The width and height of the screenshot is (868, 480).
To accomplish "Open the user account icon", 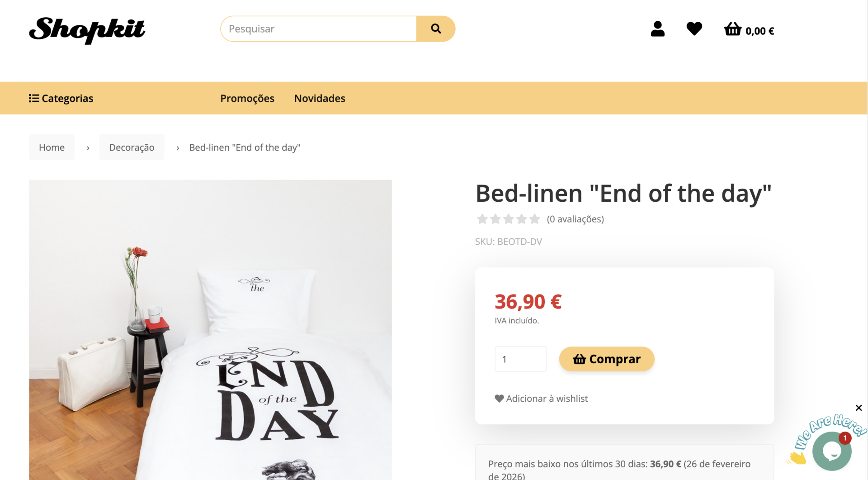I will point(657,29).
